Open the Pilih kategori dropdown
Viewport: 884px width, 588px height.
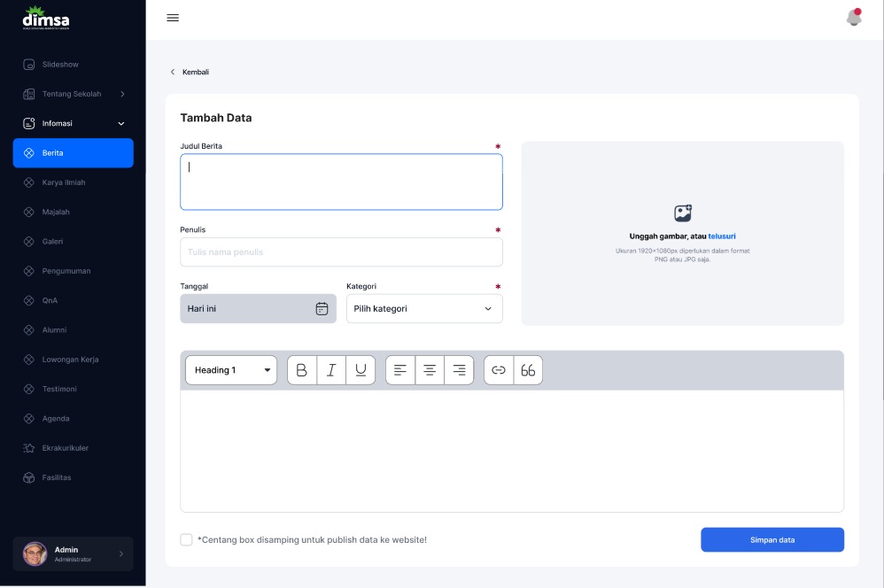point(424,308)
